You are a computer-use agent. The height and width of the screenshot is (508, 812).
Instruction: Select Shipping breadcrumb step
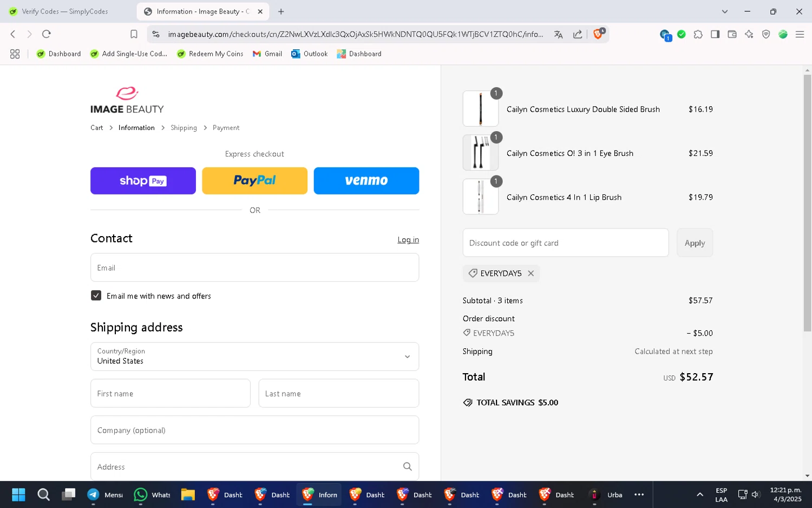coord(184,128)
